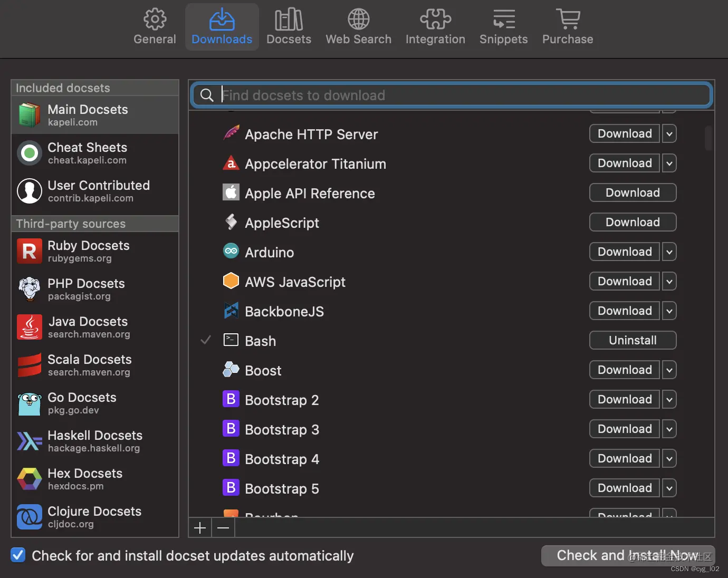The height and width of the screenshot is (578, 728).
Task: Click the AppleScript icon
Action: (231, 221)
